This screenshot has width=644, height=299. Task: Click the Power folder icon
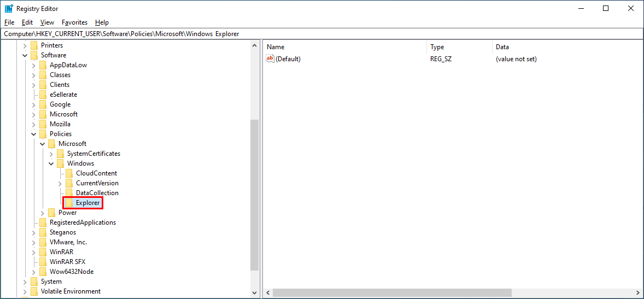coord(51,213)
